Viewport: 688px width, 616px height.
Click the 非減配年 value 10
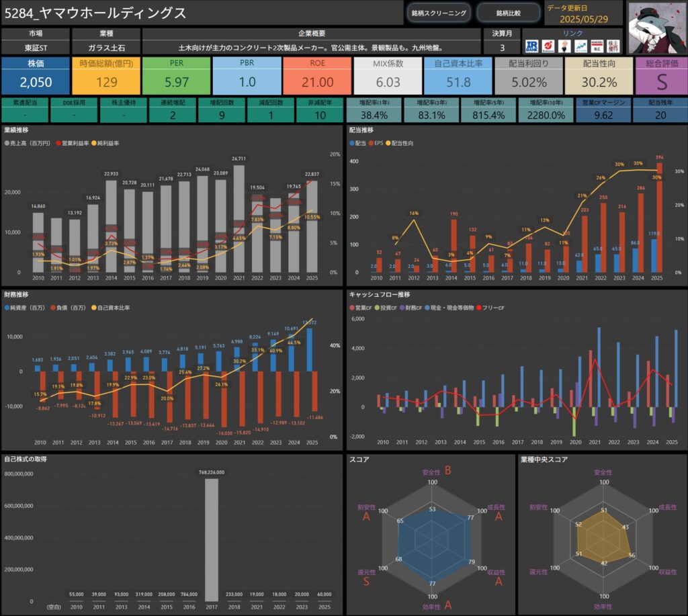pyautogui.click(x=320, y=116)
